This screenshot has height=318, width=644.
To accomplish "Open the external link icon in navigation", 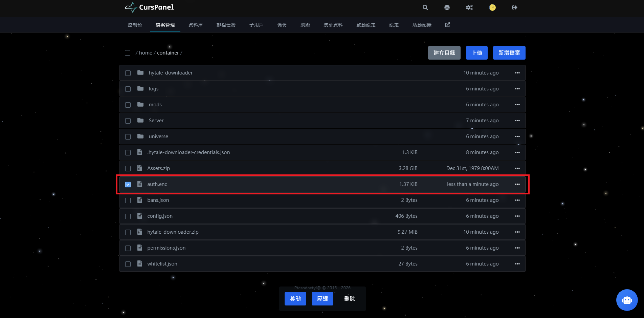I will click(447, 25).
